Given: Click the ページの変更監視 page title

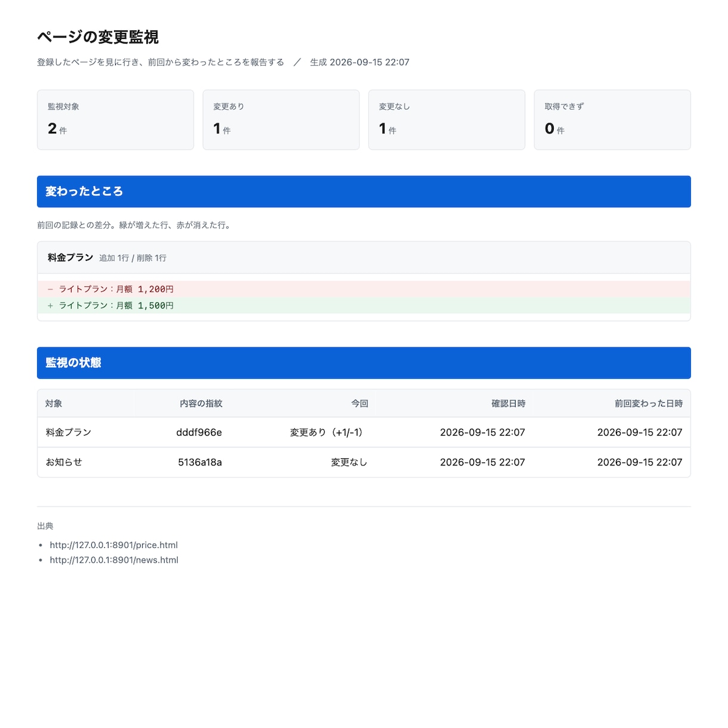Looking at the screenshot, I should click(x=98, y=37).
